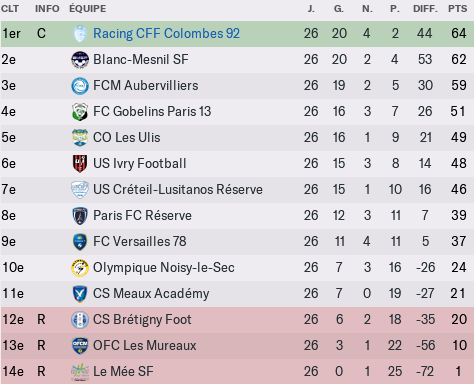Open the Racing CFF Colombes 92 team link
This screenshot has width=474, height=384.
tap(166, 33)
